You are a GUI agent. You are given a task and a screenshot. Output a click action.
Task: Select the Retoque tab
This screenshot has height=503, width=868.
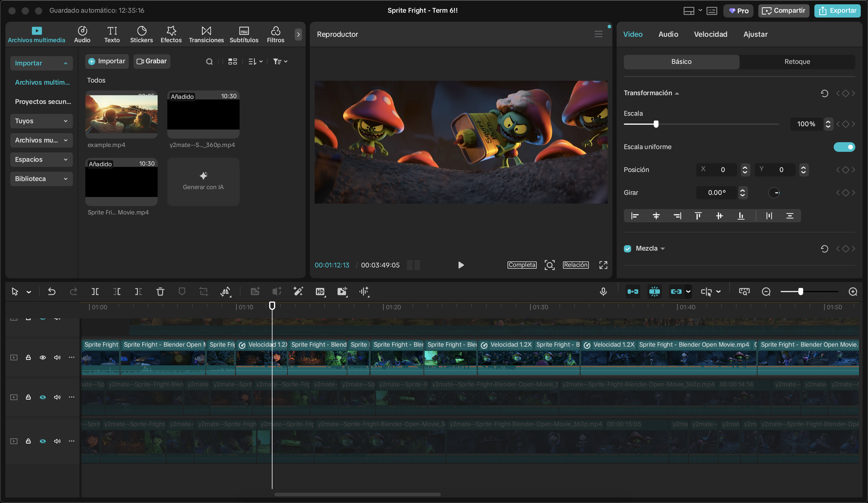click(797, 62)
